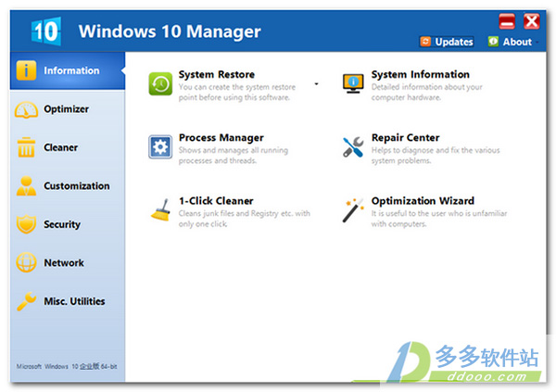Image resolution: width=556 pixels, height=392 pixels.
Task: Start the Optimization Wizard
Action: point(423,201)
